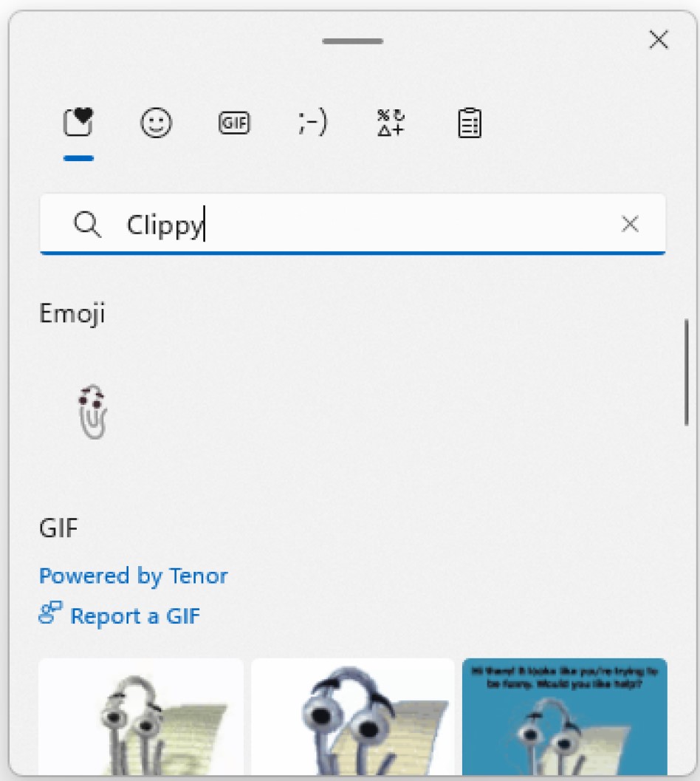Click the GIF section heading
This screenshot has height=781, width=700.
click(58, 529)
